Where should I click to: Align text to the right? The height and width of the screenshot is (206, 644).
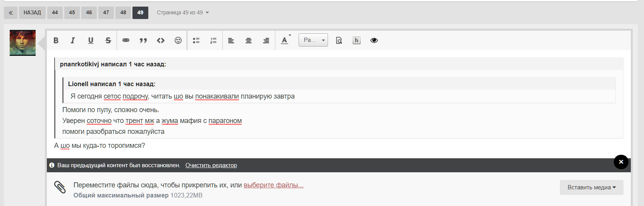(x=266, y=40)
